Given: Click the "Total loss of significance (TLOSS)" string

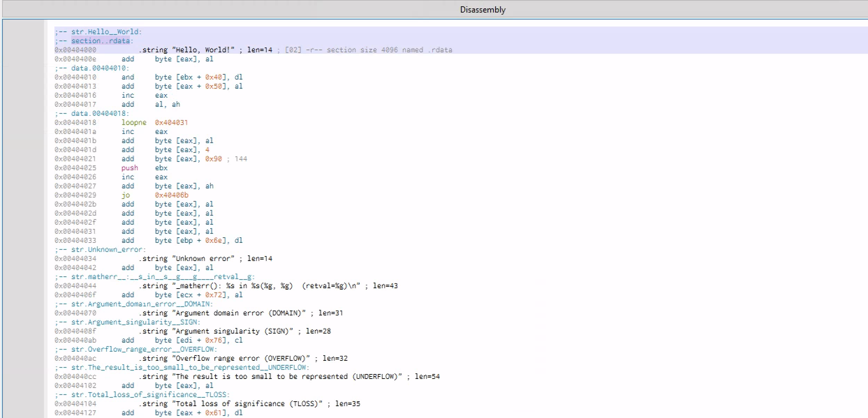Looking at the screenshot, I should coord(247,404).
